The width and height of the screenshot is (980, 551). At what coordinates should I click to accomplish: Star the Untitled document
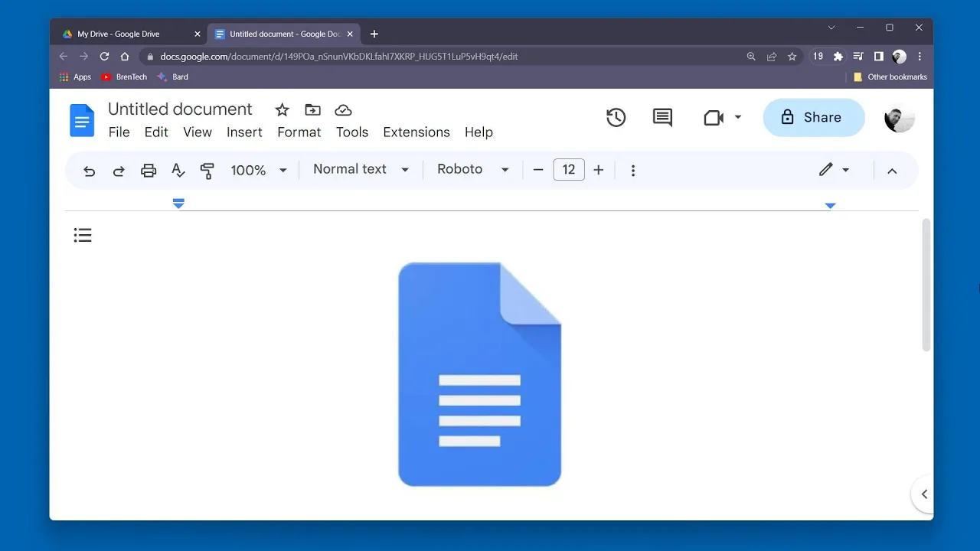(282, 109)
